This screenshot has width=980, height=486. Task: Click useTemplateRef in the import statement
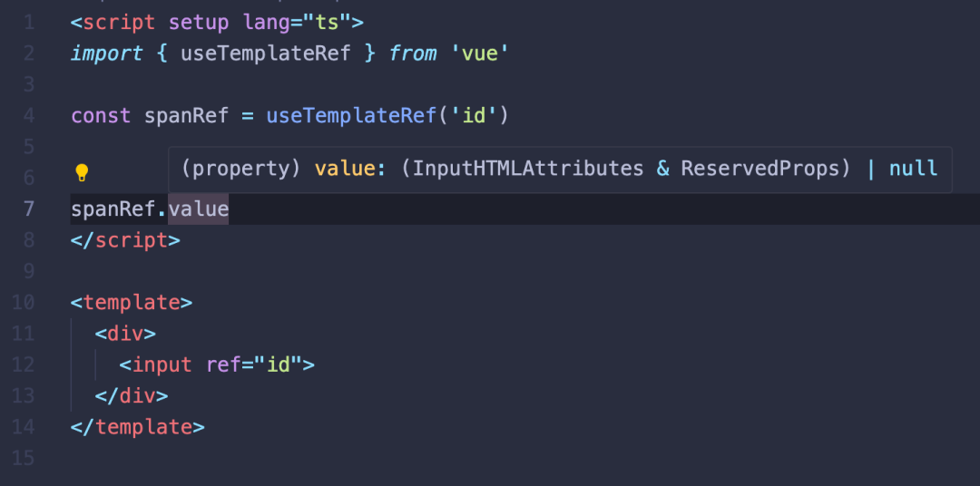(x=265, y=53)
